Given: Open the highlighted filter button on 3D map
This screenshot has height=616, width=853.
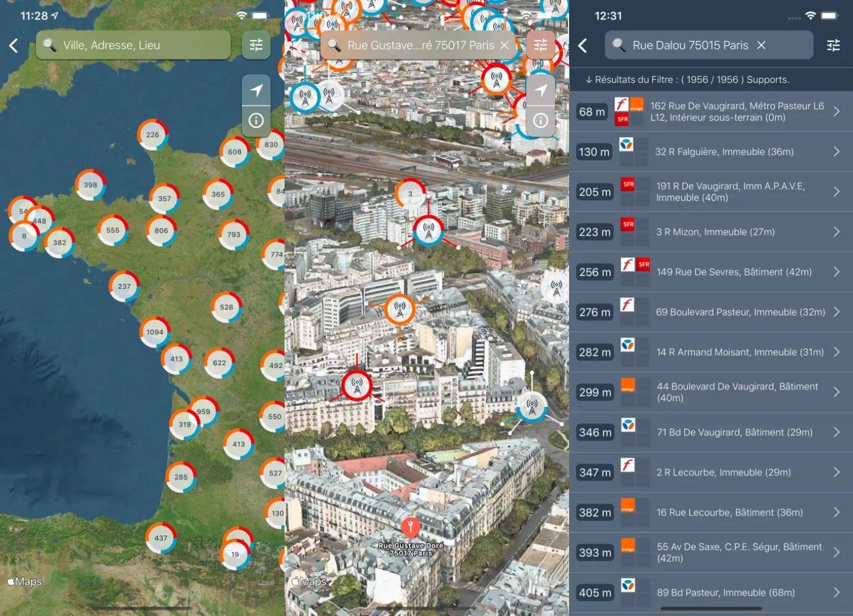Looking at the screenshot, I should coord(540,45).
